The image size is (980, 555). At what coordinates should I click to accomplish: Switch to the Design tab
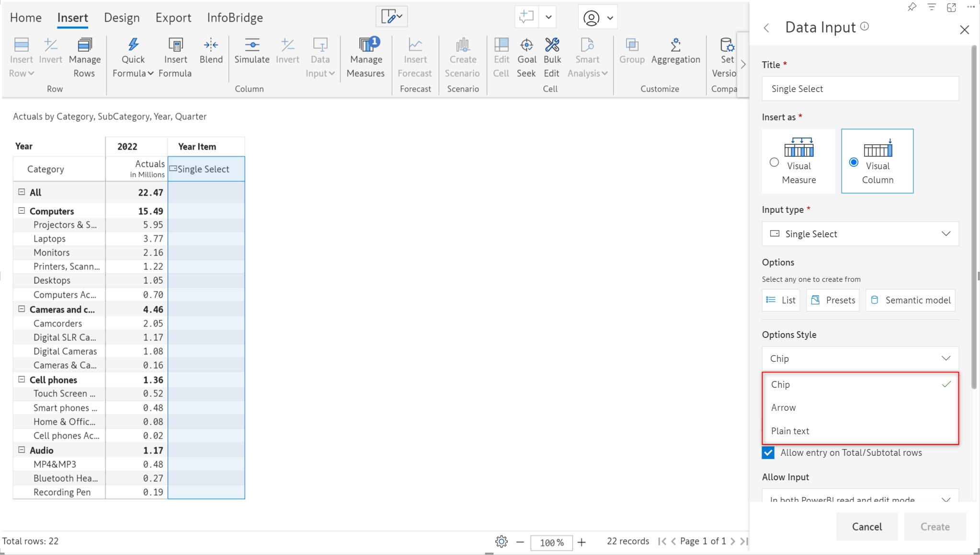(x=122, y=18)
